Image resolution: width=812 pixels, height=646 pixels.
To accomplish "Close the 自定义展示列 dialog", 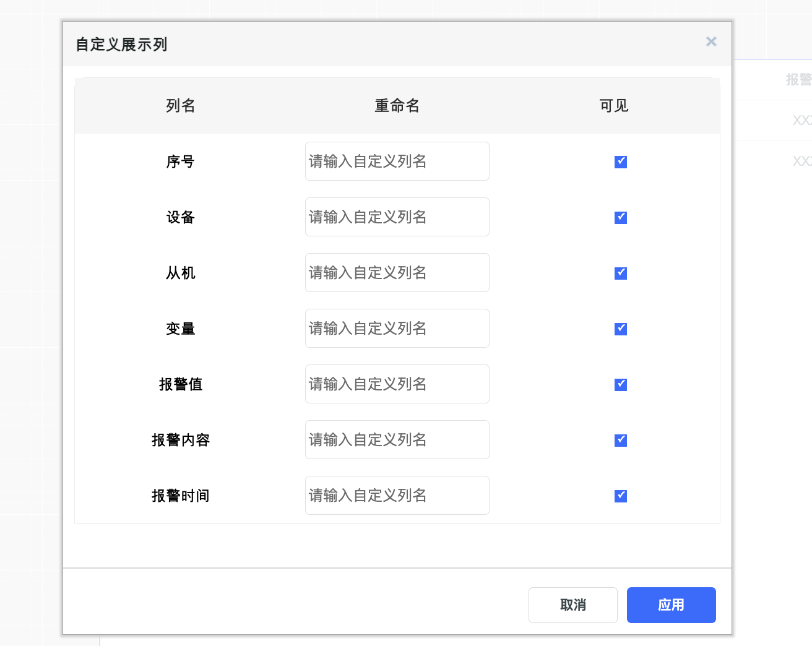I will 711,41.
